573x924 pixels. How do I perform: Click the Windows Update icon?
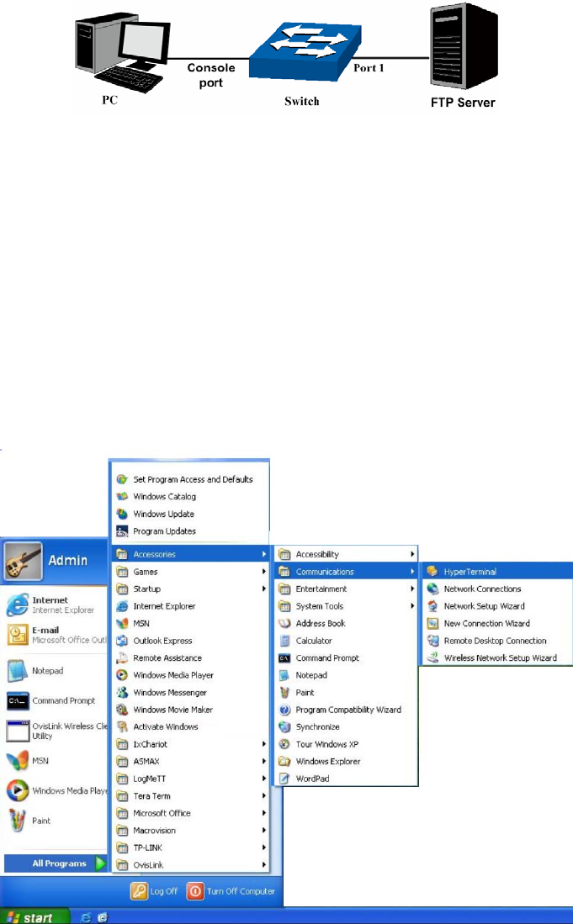click(x=122, y=514)
